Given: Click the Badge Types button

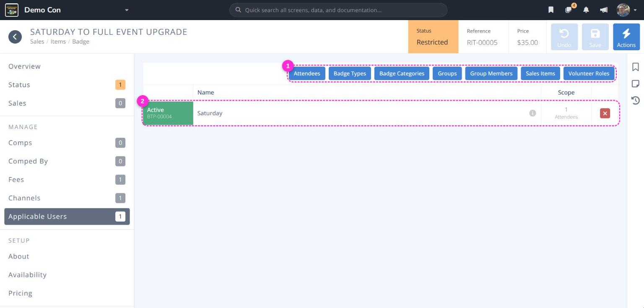Looking at the screenshot, I should [x=350, y=73].
